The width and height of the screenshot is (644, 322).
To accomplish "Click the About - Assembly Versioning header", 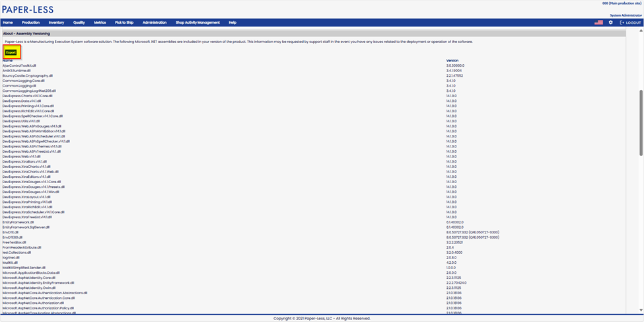I will pyautogui.click(x=26, y=34).
